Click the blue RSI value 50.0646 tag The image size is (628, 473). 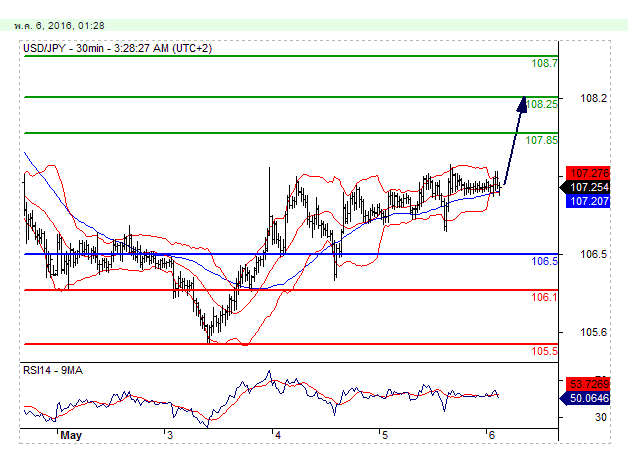point(587,398)
